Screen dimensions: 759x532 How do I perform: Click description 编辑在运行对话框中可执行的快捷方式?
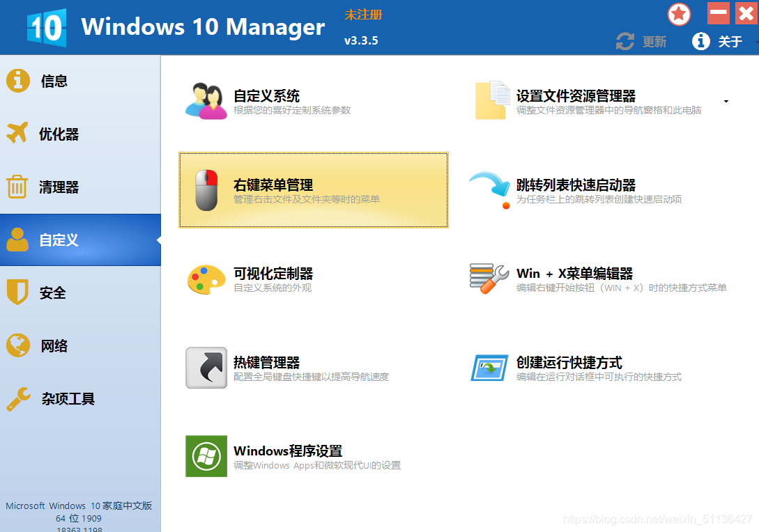coord(599,377)
